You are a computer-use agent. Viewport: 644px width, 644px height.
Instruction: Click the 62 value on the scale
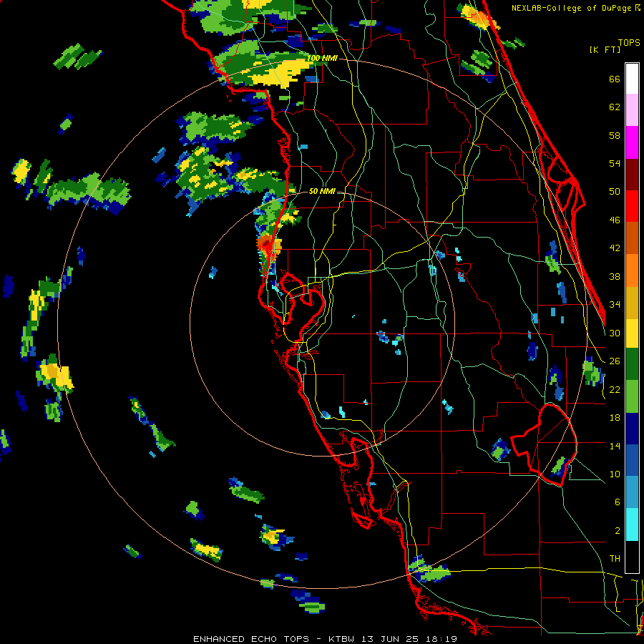point(615,107)
